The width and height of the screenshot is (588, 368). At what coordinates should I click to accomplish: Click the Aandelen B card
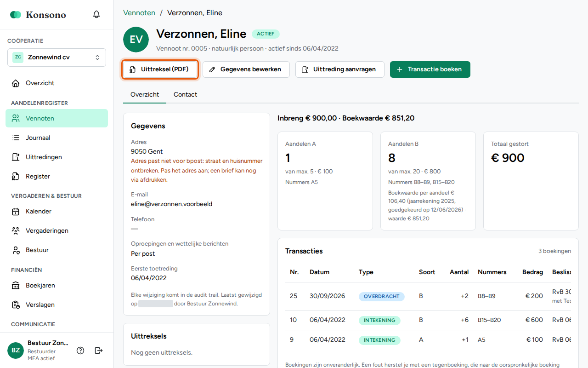(428, 181)
